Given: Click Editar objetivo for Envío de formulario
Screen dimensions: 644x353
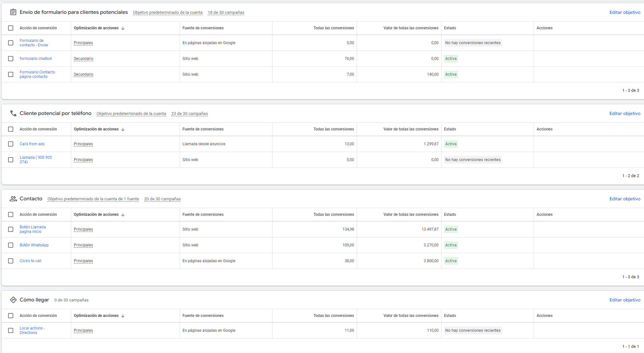Looking at the screenshot, I should pyautogui.click(x=625, y=12).
